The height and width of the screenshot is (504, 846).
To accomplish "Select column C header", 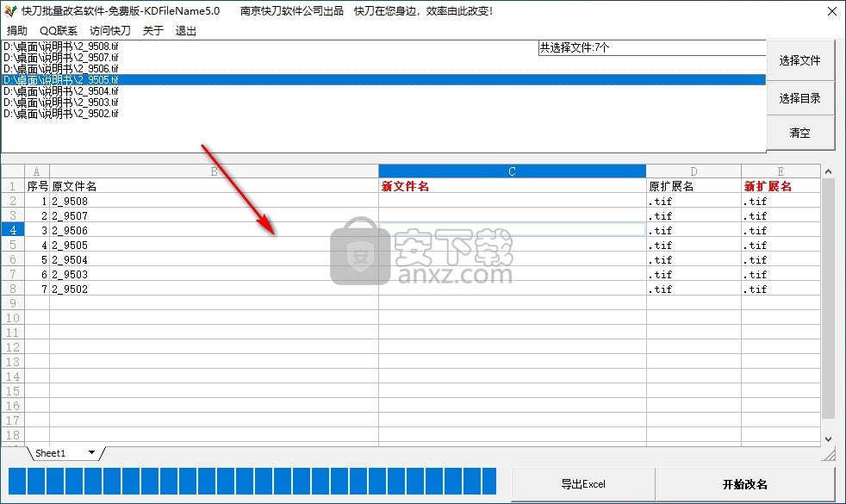I will point(512,171).
